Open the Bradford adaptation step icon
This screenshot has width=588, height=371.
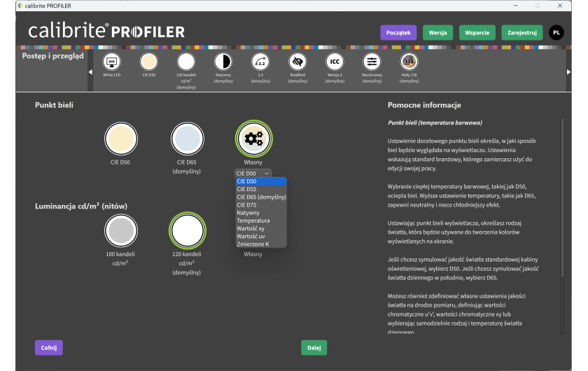[x=297, y=62]
